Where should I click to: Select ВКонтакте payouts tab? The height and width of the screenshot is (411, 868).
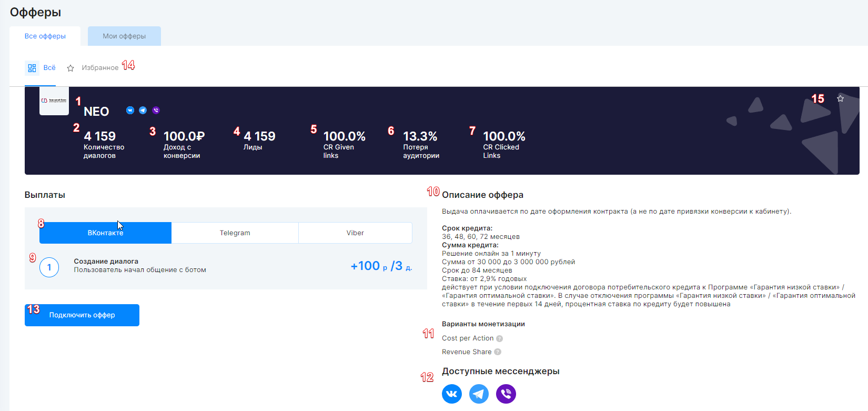[x=105, y=233]
